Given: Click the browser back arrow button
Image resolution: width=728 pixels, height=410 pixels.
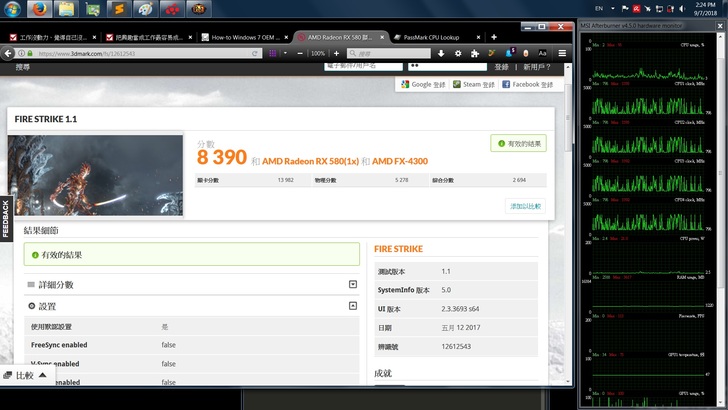Looking at the screenshot, I should pyautogui.click(x=7, y=53).
